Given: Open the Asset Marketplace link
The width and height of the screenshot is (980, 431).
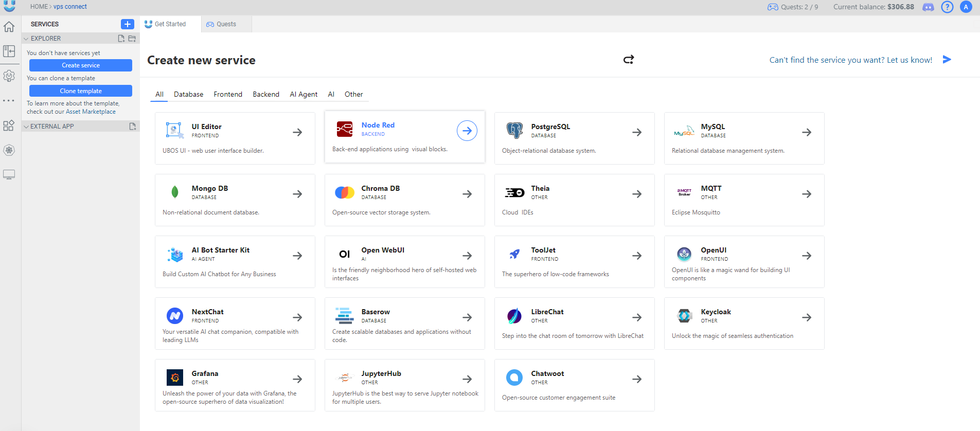Looking at the screenshot, I should [91, 112].
